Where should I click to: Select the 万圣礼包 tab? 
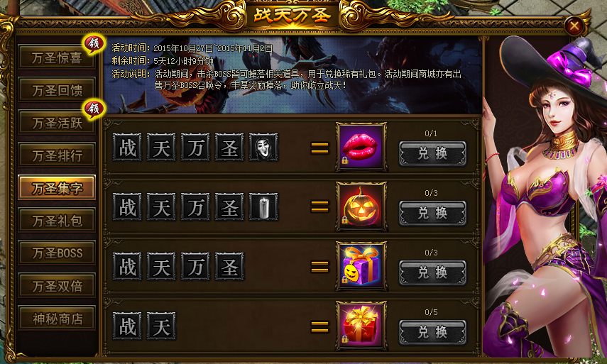click(57, 221)
